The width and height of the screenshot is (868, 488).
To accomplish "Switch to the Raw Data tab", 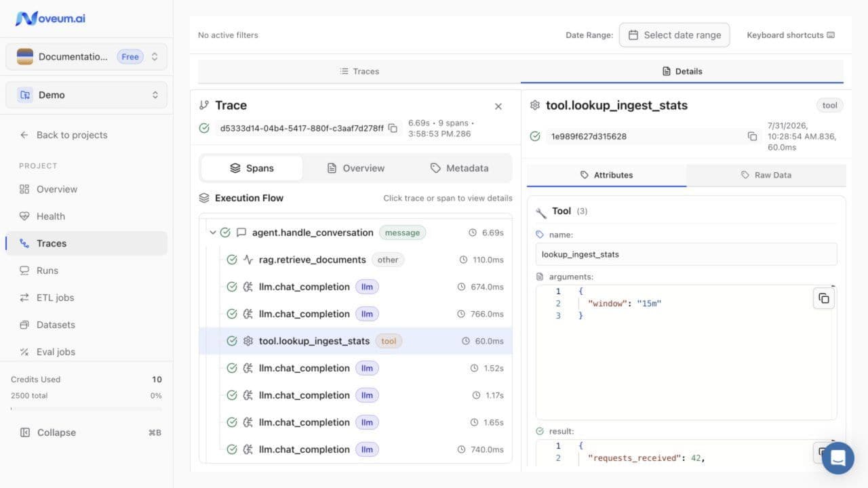I will pyautogui.click(x=766, y=175).
